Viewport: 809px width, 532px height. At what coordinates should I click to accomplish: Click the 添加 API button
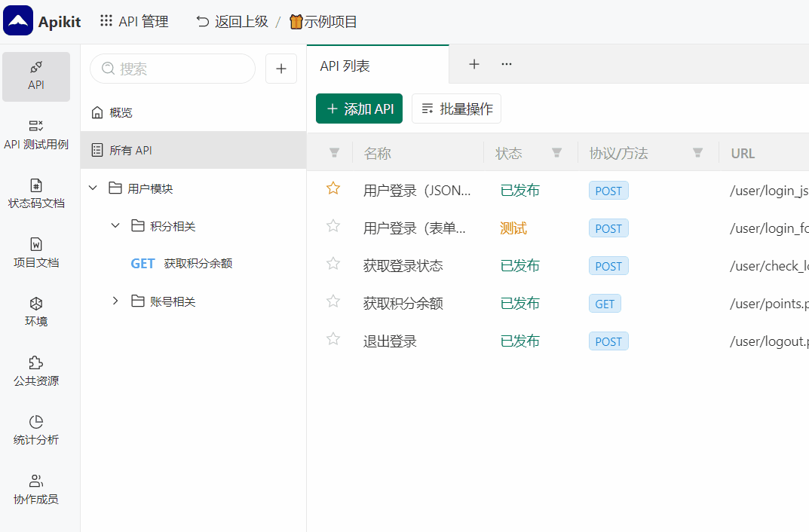click(359, 109)
